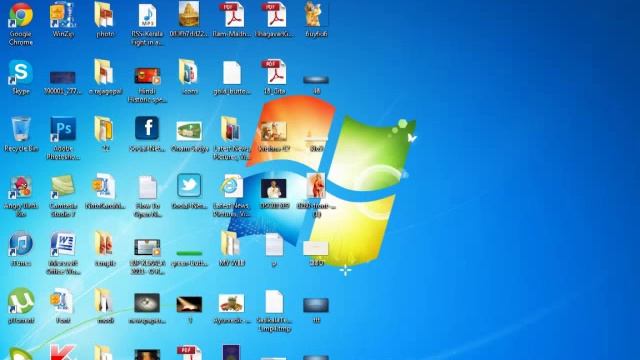Select the .com folder
Viewport: 640px width, 360px height.
coord(189,72)
